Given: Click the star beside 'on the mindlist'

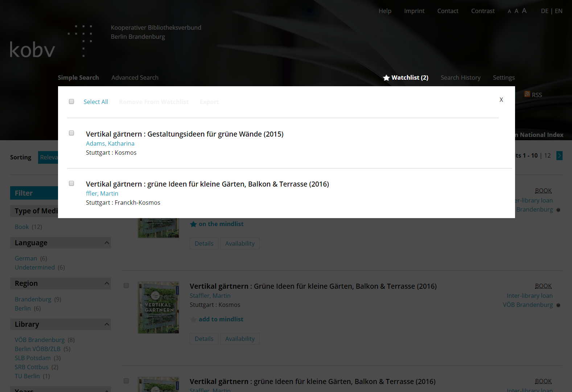Looking at the screenshot, I should click(x=193, y=224).
